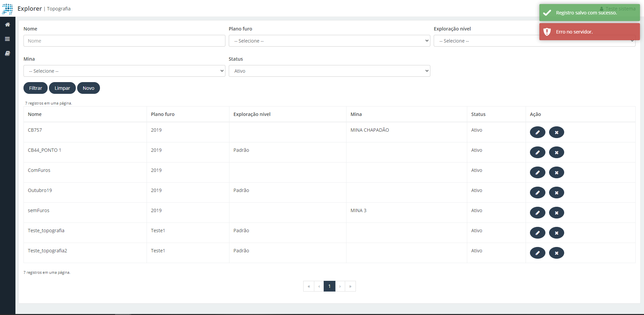Click the Filtrar button

[x=36, y=88]
